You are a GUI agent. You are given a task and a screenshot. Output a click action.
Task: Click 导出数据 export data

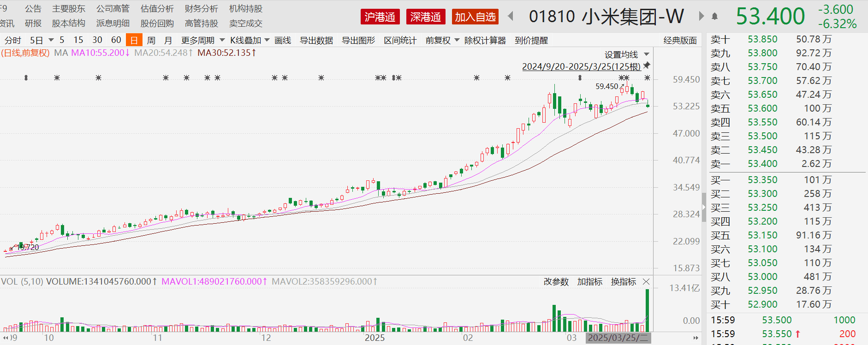pyautogui.click(x=316, y=40)
